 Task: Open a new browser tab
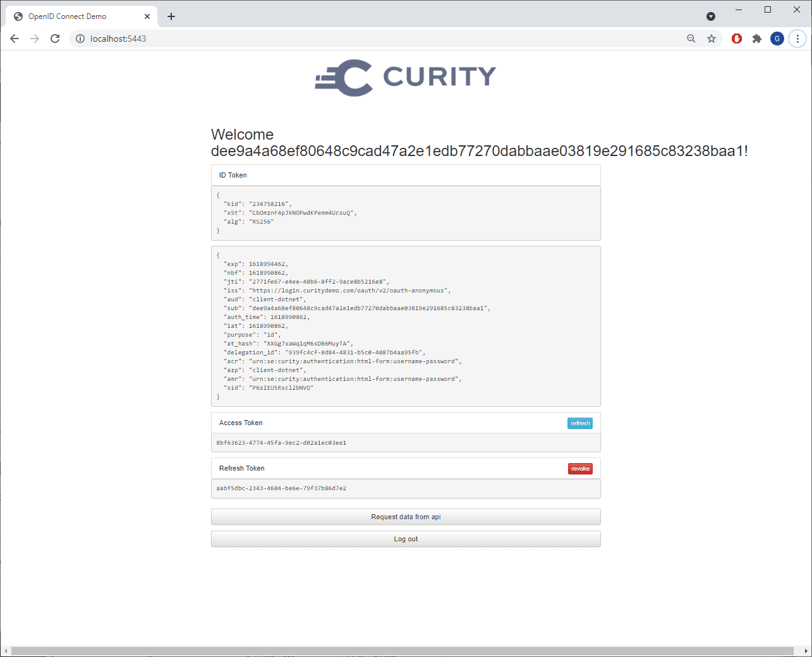click(x=171, y=16)
